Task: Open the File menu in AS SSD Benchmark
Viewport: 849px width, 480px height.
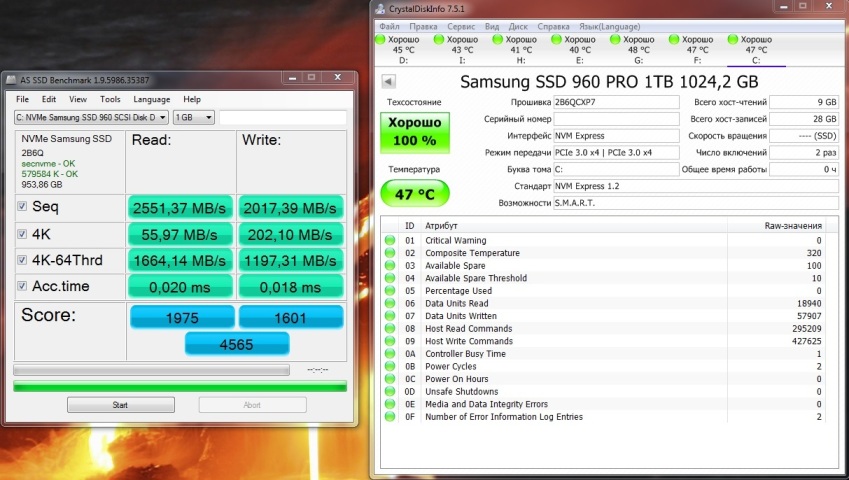Action: pos(22,99)
